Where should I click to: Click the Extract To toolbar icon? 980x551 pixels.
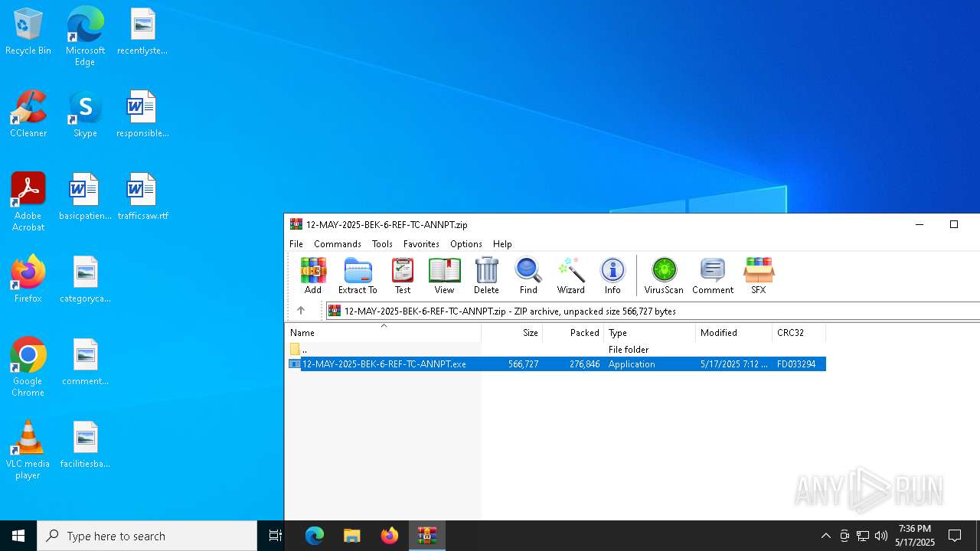[x=358, y=275]
